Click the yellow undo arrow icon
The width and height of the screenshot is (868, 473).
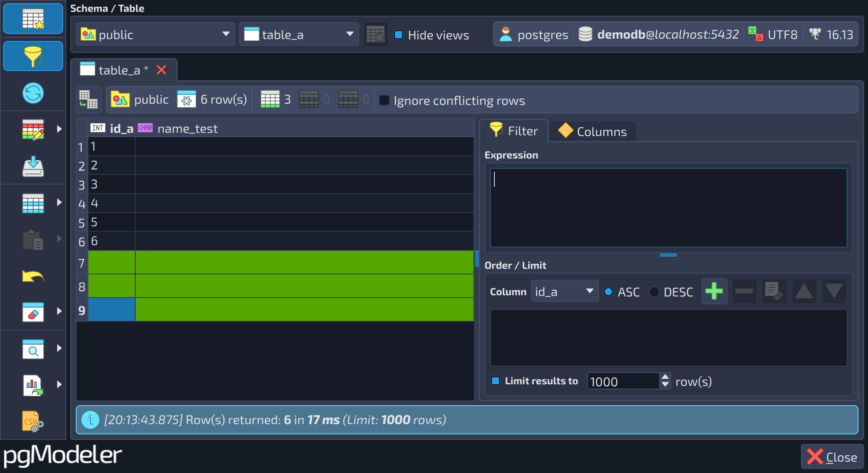coord(33,276)
